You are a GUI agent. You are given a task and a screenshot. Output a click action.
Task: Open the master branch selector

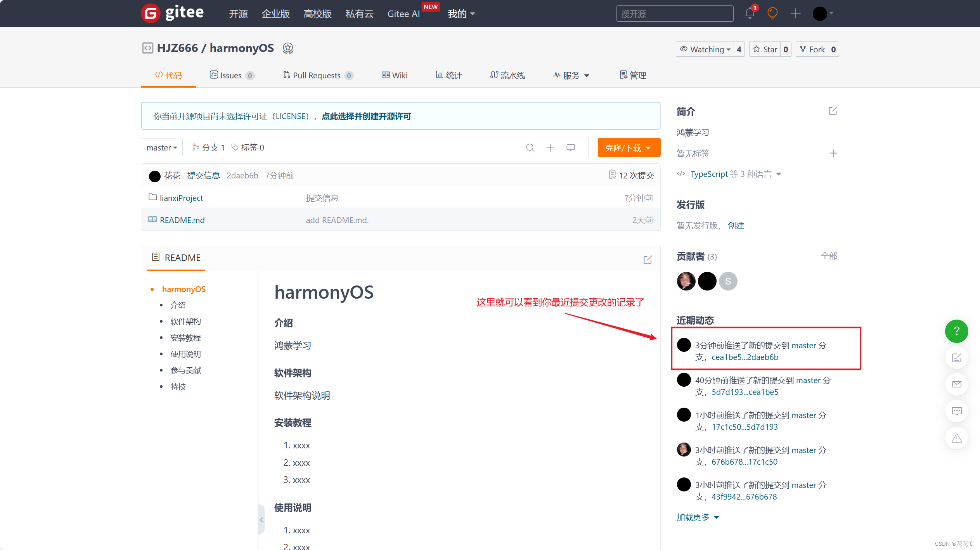tap(162, 148)
